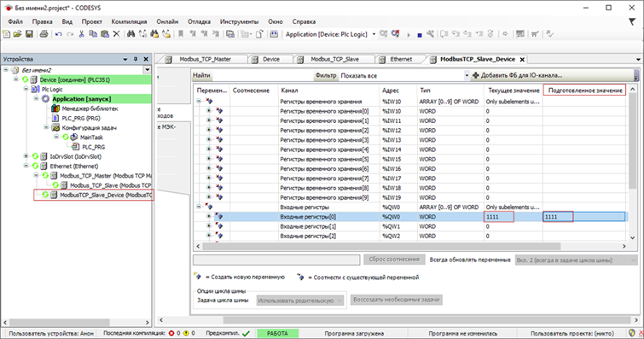This screenshot has height=339, width=644.
Task: Switch to the Device tab
Action: (x=270, y=59)
